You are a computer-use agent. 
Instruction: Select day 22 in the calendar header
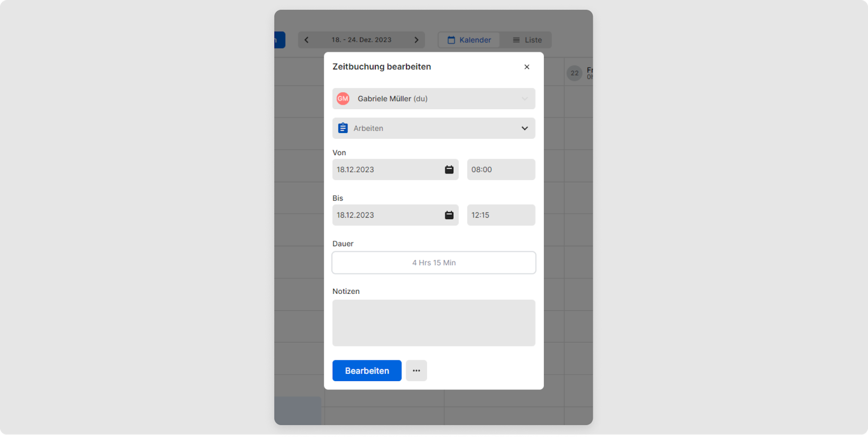(575, 73)
